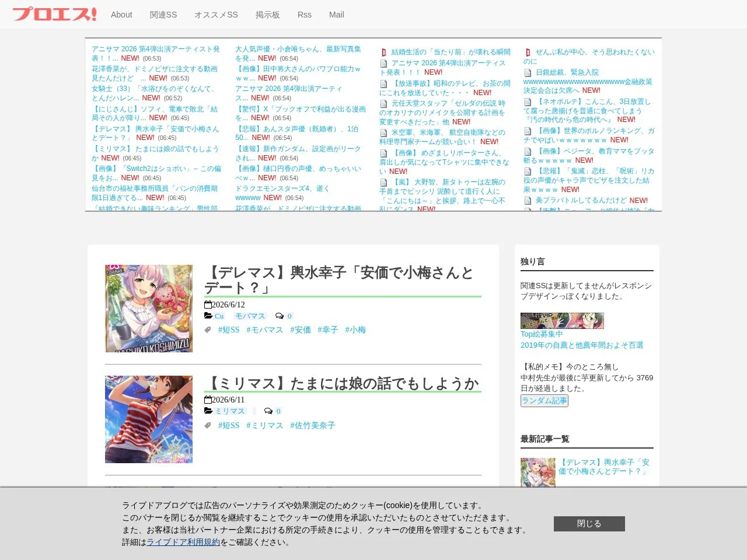Open feed link 結婚生活の「当たり前」が壊れる瞬間
This screenshot has height=560, width=747.
pyautogui.click(x=451, y=52)
